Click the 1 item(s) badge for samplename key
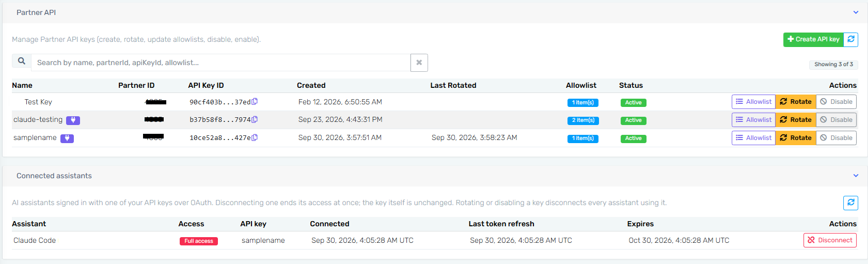The image size is (868, 264). click(x=583, y=138)
